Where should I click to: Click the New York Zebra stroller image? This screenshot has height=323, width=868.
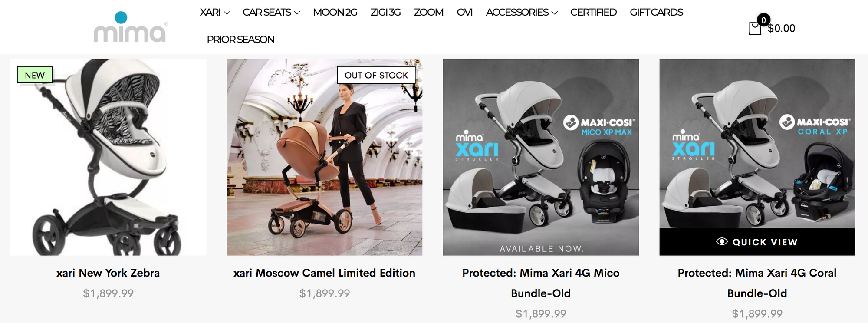(x=108, y=157)
